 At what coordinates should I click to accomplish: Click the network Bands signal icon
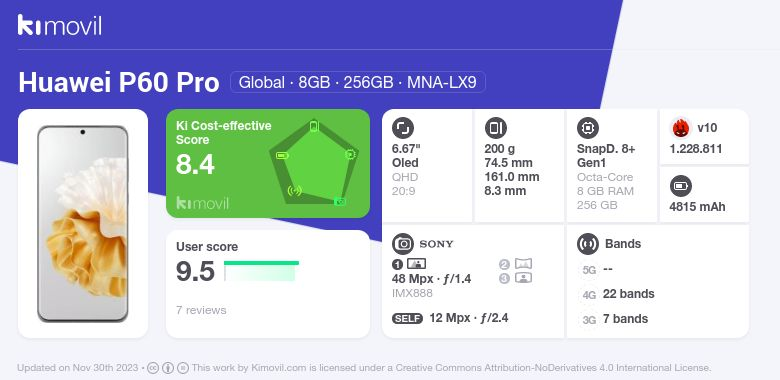[x=588, y=244]
